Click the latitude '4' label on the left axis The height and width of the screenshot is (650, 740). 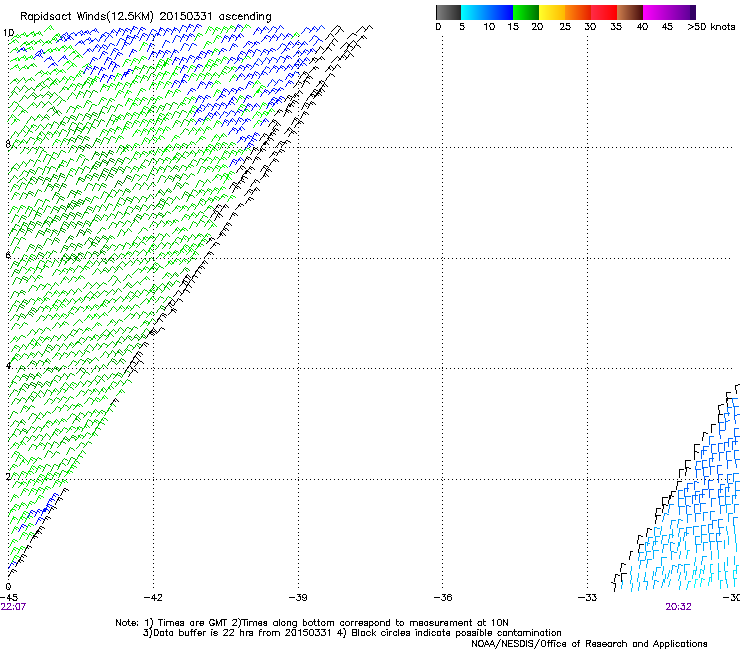pyautogui.click(x=8, y=366)
